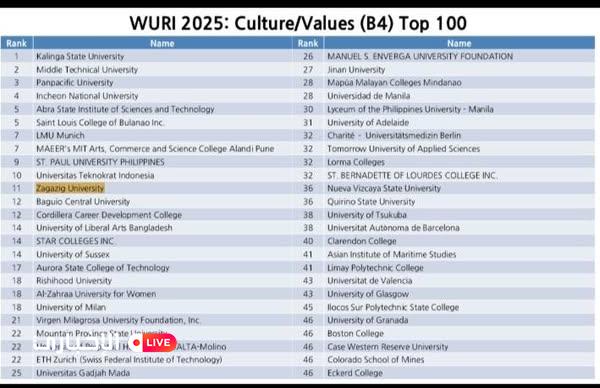Screen dimensions: 600x388
Task: Click the WURI 2025 title heading
Action: [x=298, y=23]
